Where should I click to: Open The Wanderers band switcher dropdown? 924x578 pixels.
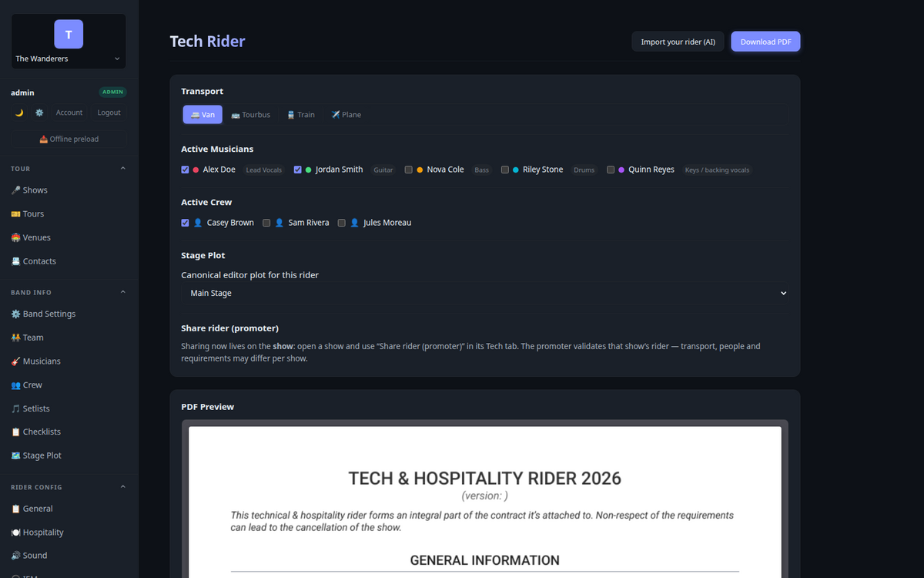click(69, 59)
